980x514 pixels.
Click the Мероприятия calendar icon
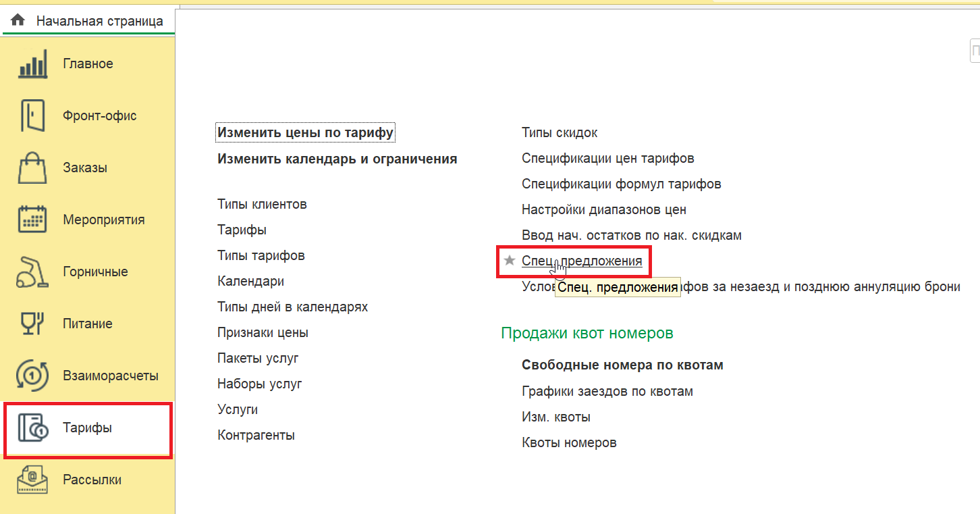32,220
